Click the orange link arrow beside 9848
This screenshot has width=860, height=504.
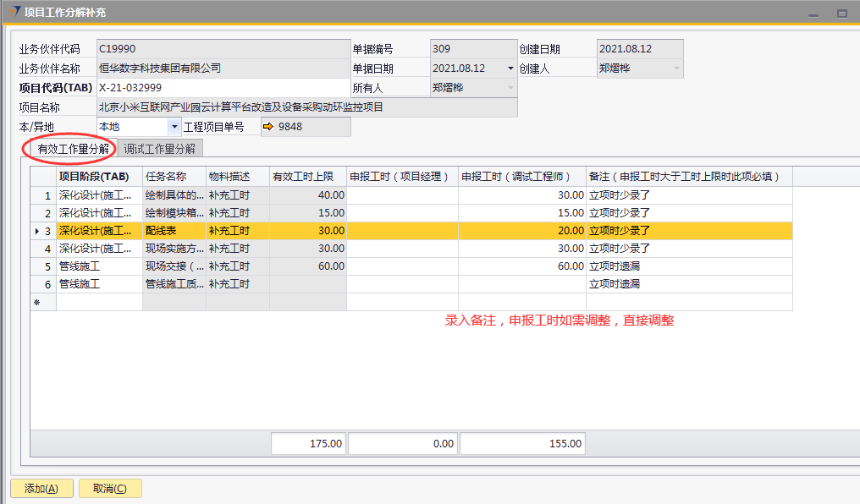(269, 127)
